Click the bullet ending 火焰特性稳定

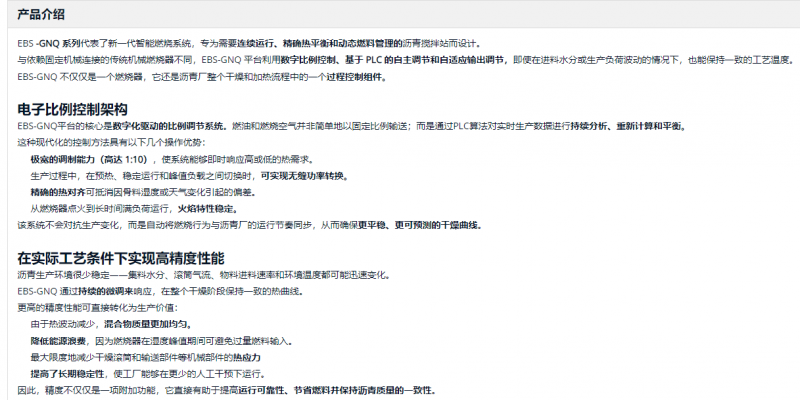(x=134, y=209)
